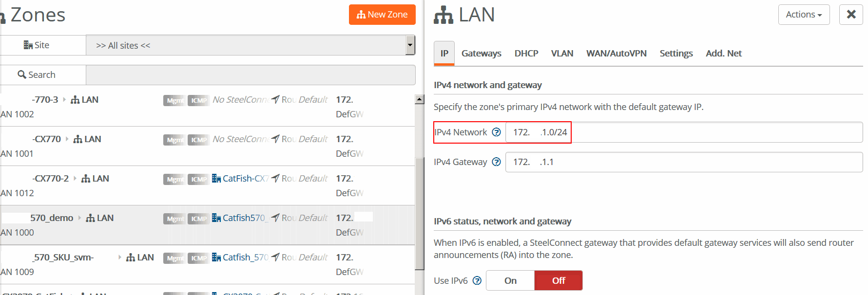Open the Actions dropdown menu
The height and width of the screenshot is (295, 868).
coord(804,15)
